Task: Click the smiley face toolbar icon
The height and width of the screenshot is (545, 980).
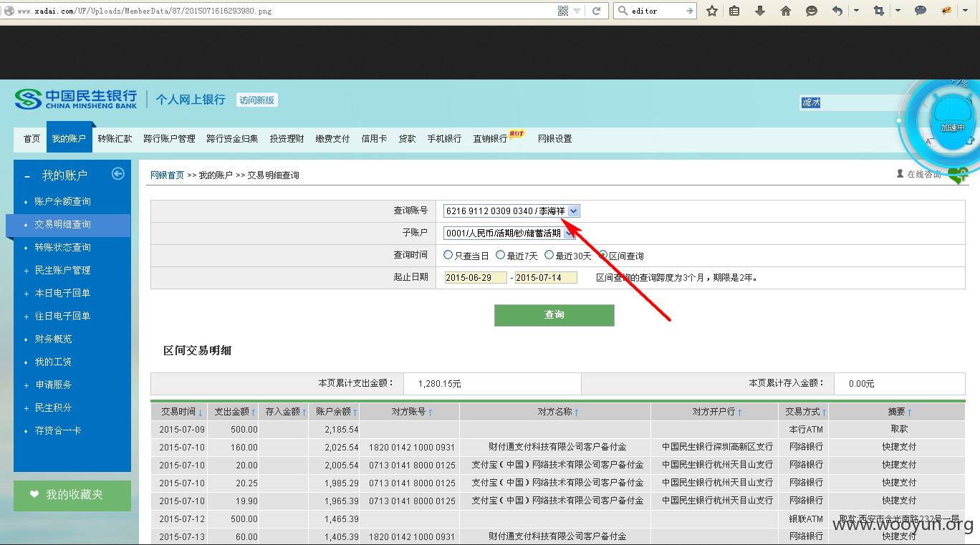Action: pyautogui.click(x=812, y=11)
